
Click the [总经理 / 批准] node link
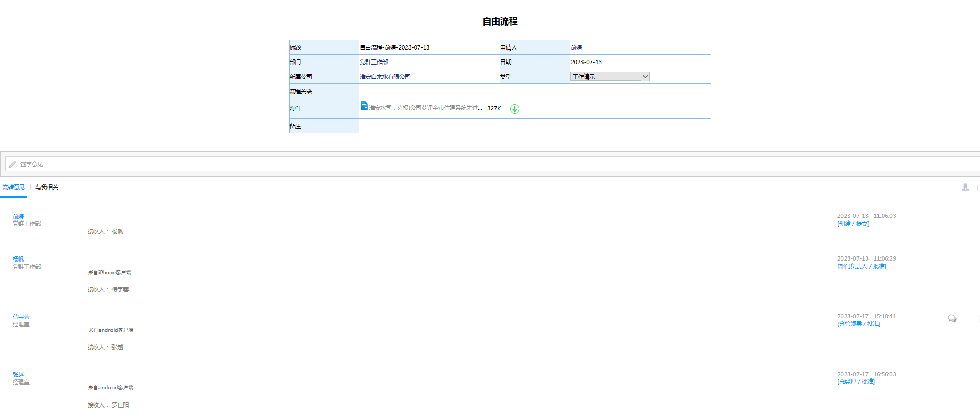tap(856, 381)
